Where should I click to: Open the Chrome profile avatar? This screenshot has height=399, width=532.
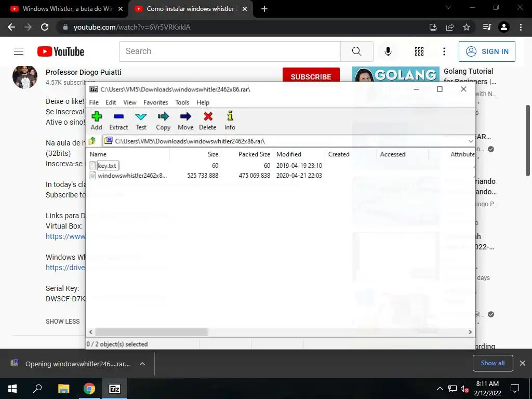pyautogui.click(x=504, y=27)
